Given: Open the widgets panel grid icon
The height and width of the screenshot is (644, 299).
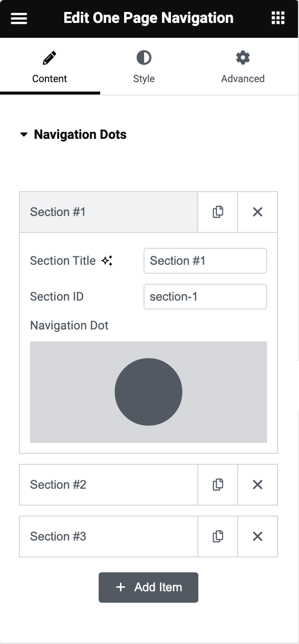Looking at the screenshot, I should [278, 18].
